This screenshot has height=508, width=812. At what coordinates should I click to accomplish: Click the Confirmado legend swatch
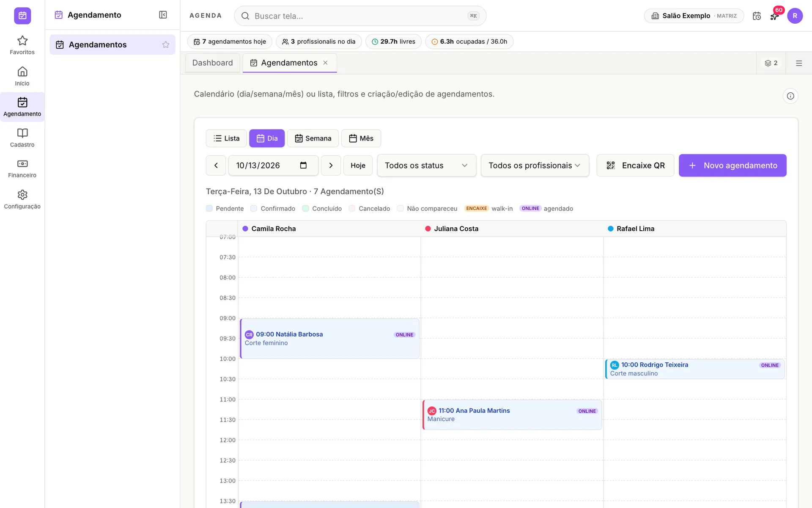[x=254, y=208]
